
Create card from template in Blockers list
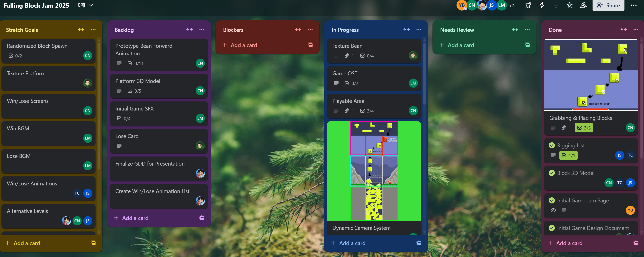coord(310,45)
